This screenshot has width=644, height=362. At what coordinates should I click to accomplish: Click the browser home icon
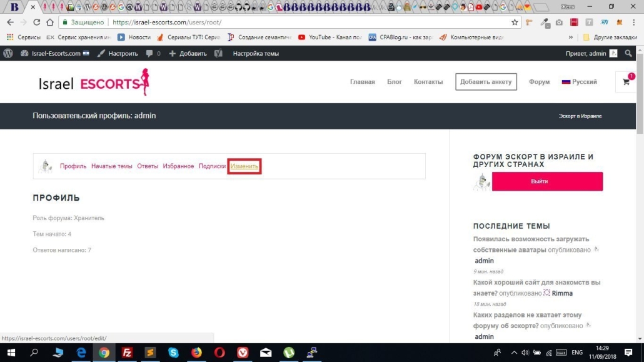(49, 22)
